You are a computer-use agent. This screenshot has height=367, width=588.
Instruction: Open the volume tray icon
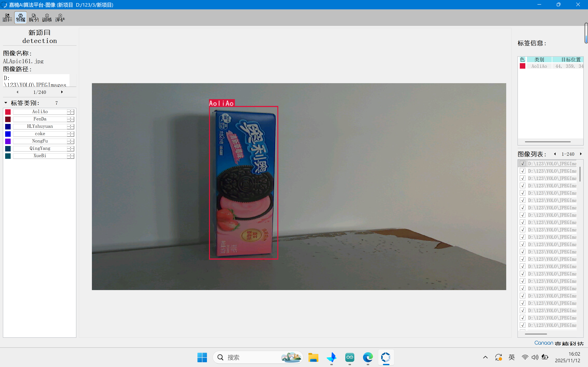(x=535, y=357)
